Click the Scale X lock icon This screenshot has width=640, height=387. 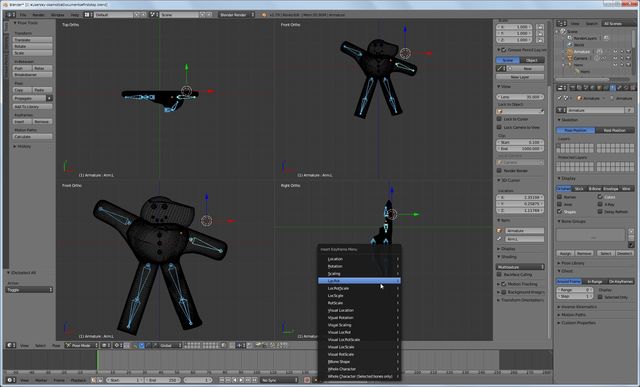coord(540,27)
